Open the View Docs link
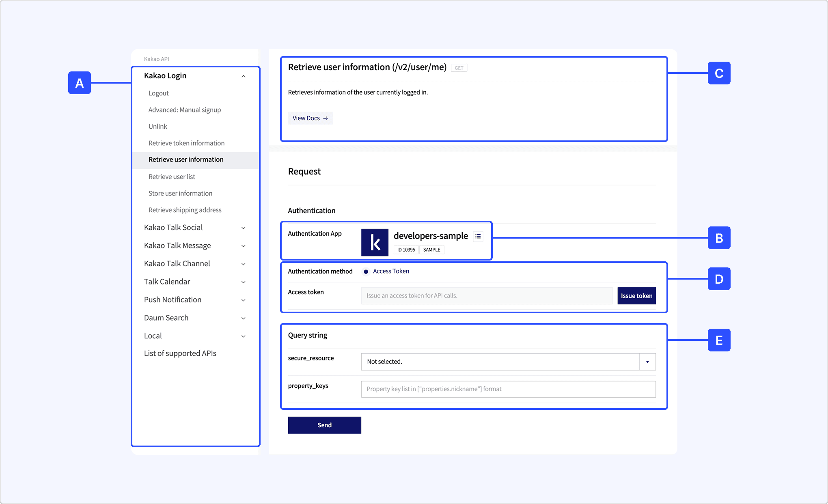The image size is (828, 504). coord(310,118)
